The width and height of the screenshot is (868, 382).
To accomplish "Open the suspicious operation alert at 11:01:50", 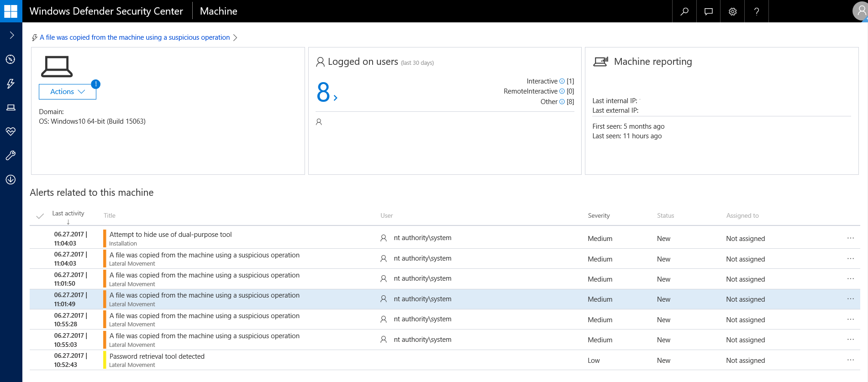I will (204, 275).
